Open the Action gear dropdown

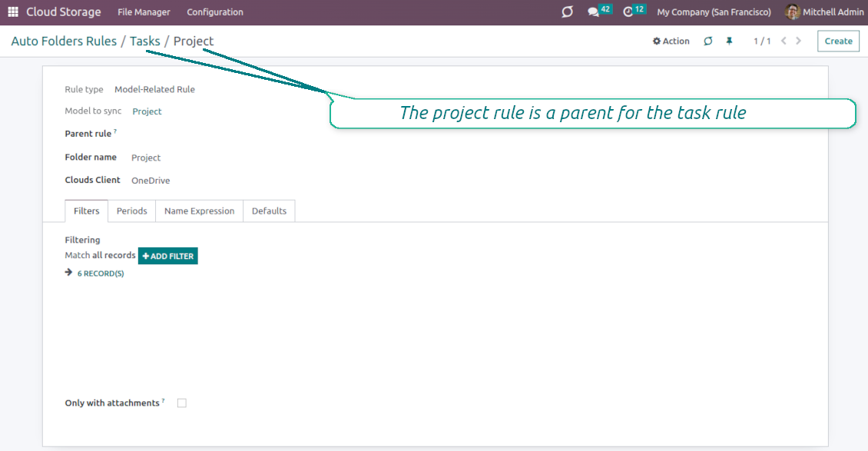(x=671, y=41)
